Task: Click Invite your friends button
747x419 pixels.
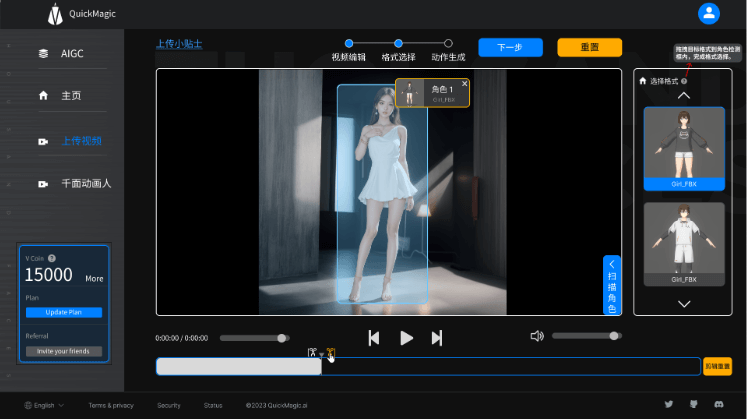Action: (64, 351)
